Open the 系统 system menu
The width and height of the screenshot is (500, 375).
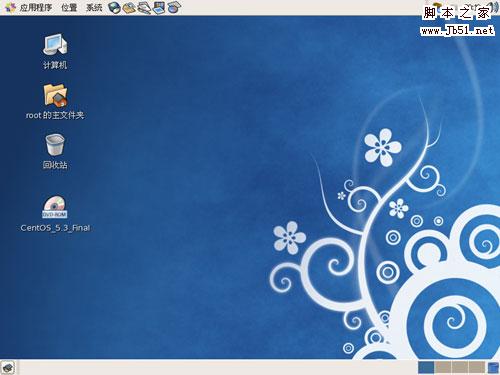point(94,7)
